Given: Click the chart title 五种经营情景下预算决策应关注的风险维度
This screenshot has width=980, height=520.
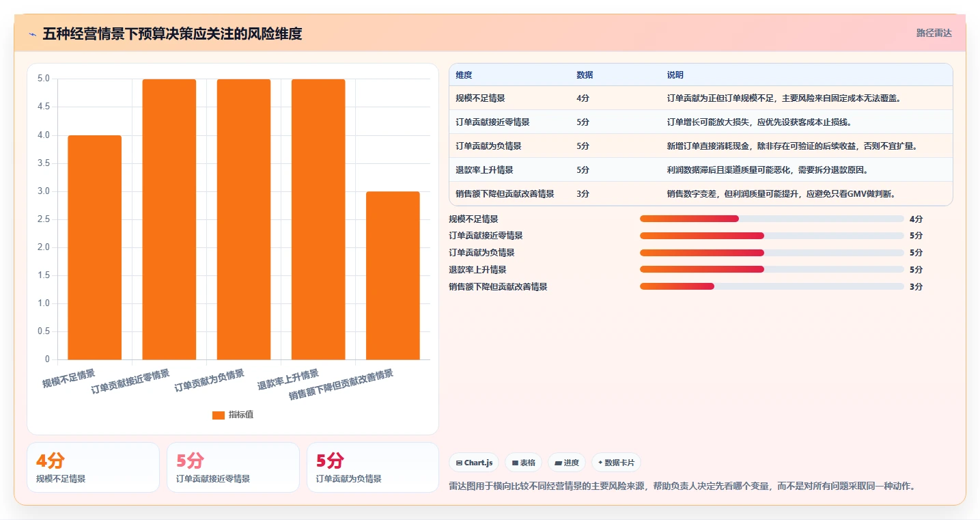Looking at the screenshot, I should coord(172,33).
